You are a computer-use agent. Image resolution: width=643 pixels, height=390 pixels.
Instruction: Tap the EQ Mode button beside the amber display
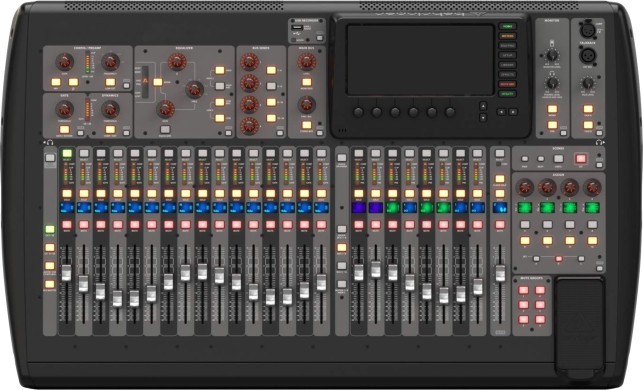(158, 82)
